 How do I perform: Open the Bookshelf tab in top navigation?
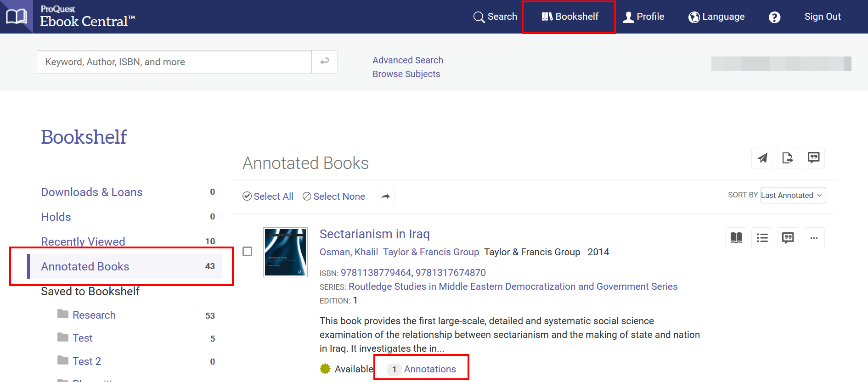point(569,17)
